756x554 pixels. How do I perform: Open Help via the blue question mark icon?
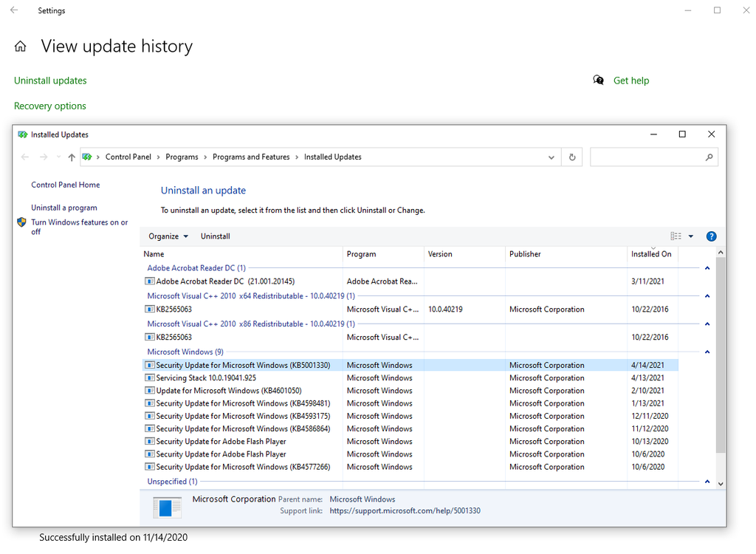(711, 236)
